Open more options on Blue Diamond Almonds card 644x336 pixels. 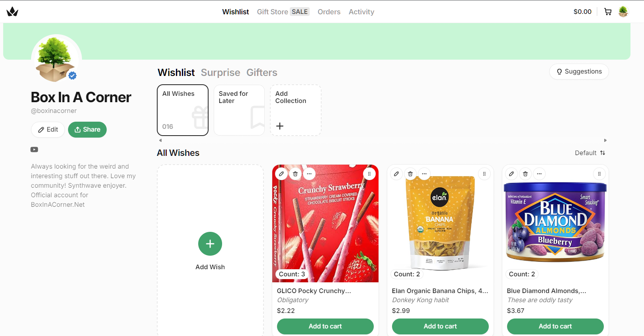(539, 174)
